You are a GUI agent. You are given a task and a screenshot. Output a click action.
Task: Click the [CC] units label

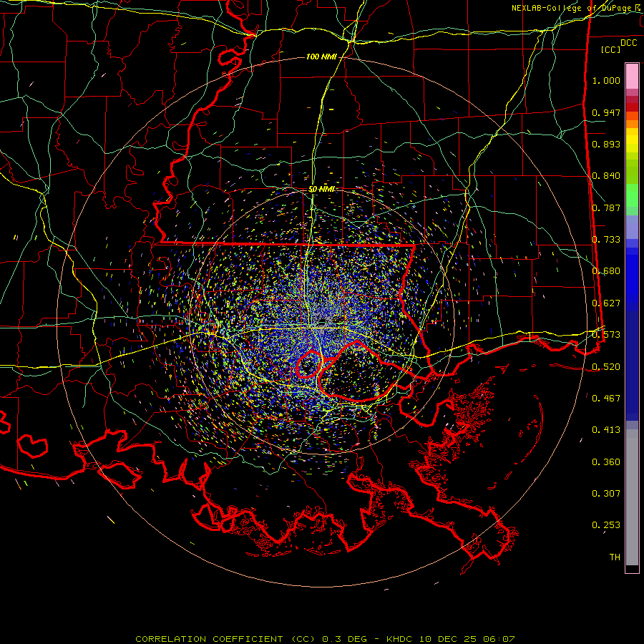[x=611, y=49]
